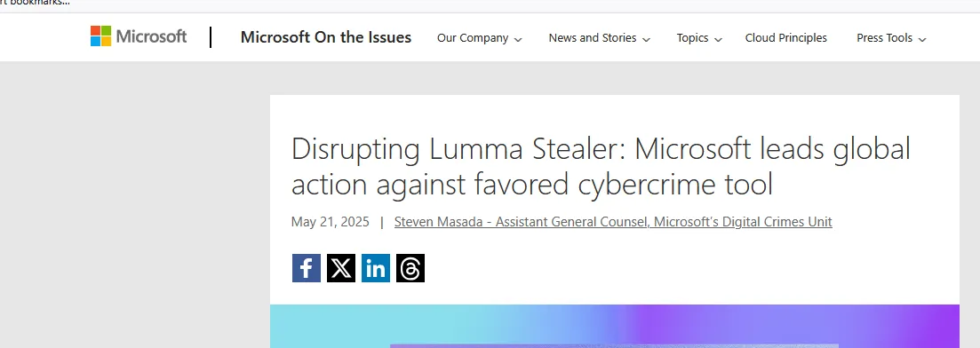Expand the Topics chevron
Viewport: 980px width, 348px height.
point(718,39)
